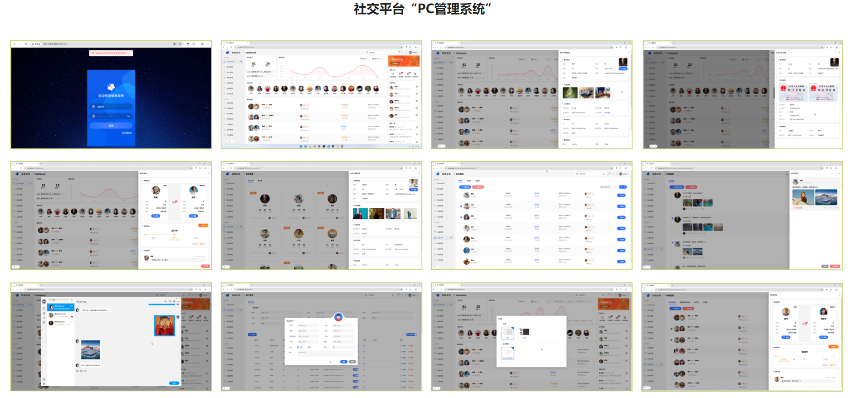Image resolution: width=868 pixels, height=398 pixels.
Task: Click the folder attachment icon in chat input
Action: click(82, 371)
